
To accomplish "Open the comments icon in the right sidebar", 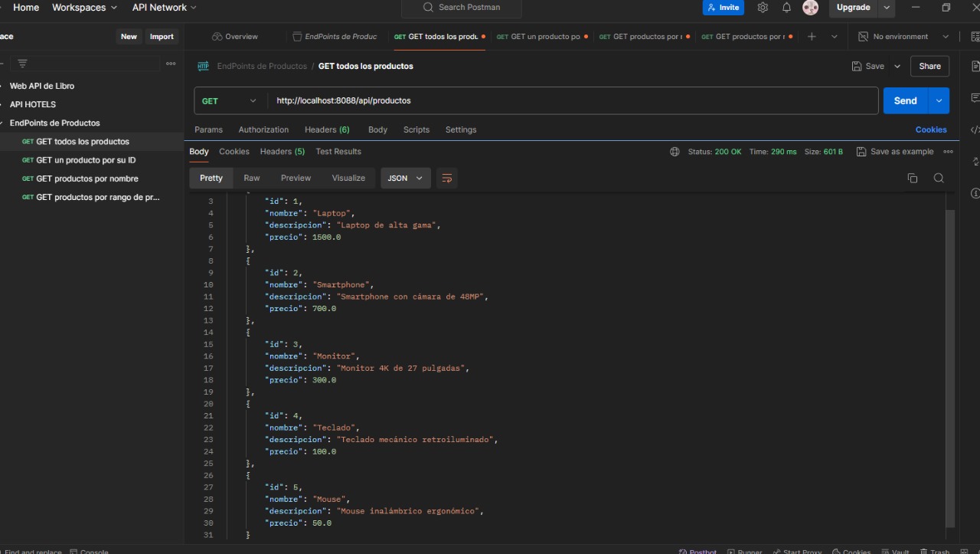I will [x=975, y=98].
